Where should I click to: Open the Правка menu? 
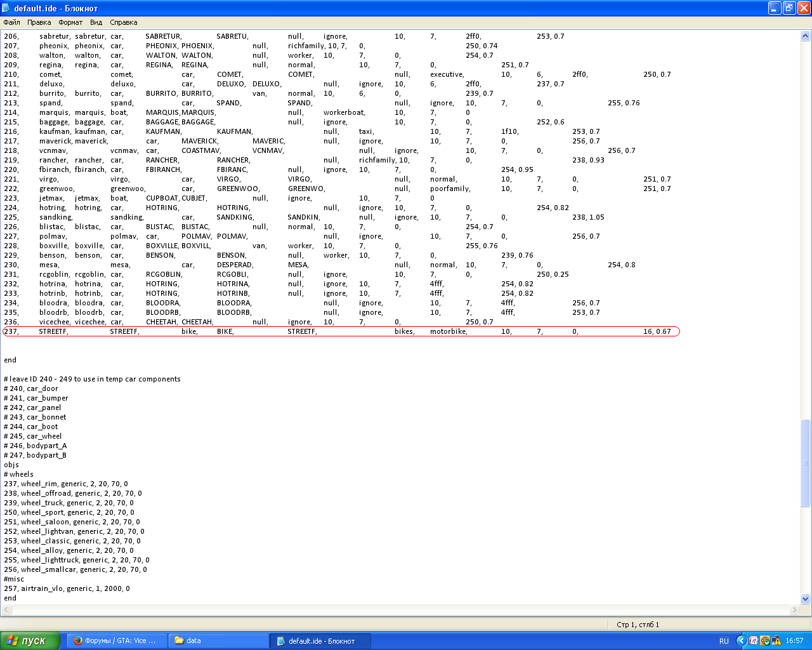point(39,22)
